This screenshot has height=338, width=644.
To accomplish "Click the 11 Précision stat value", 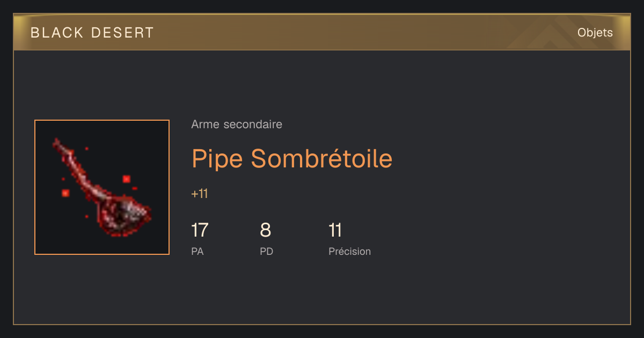I will 335,230.
